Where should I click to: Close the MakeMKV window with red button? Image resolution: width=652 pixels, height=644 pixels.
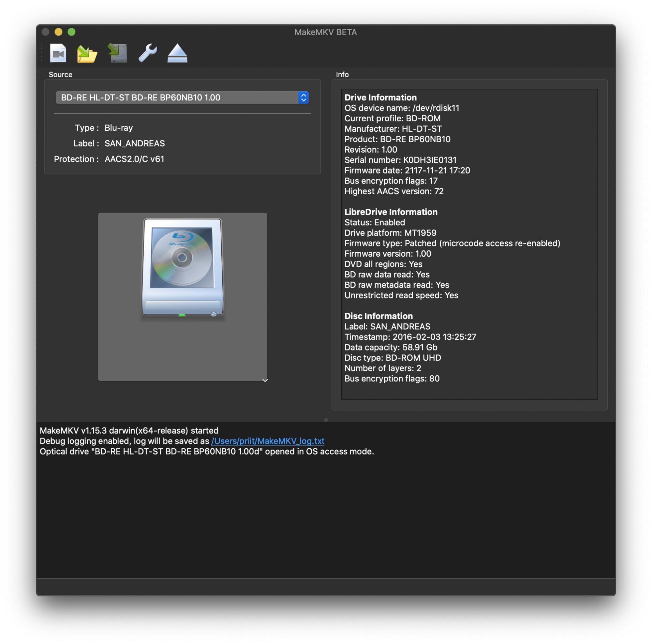[x=46, y=32]
